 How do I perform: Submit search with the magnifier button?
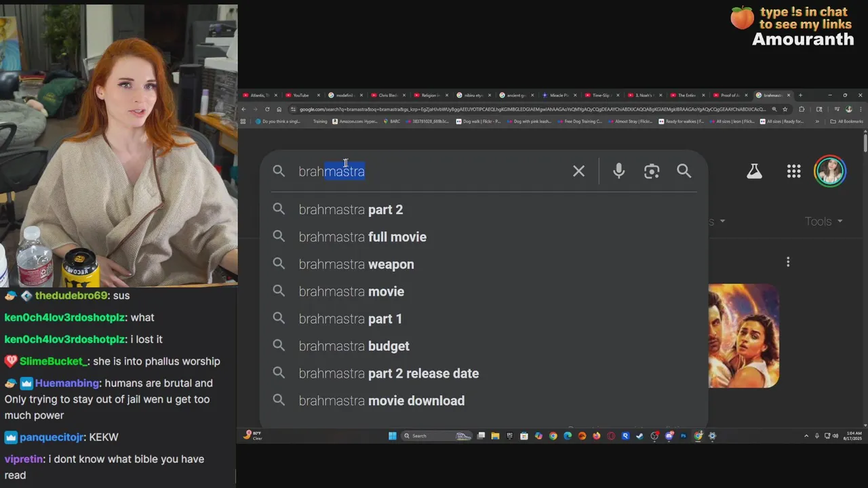684,171
